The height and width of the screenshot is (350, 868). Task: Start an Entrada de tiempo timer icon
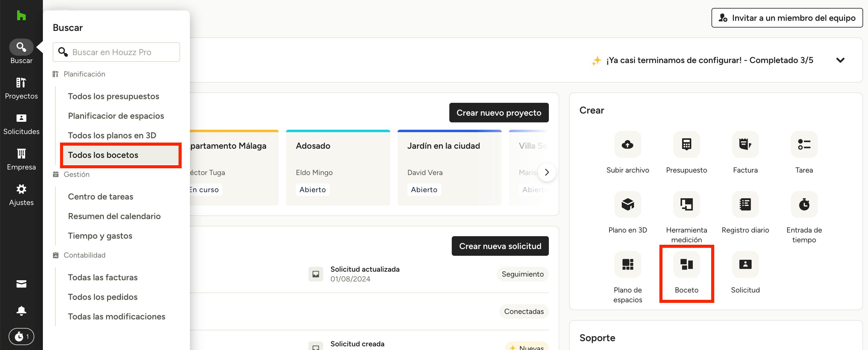pos(804,204)
